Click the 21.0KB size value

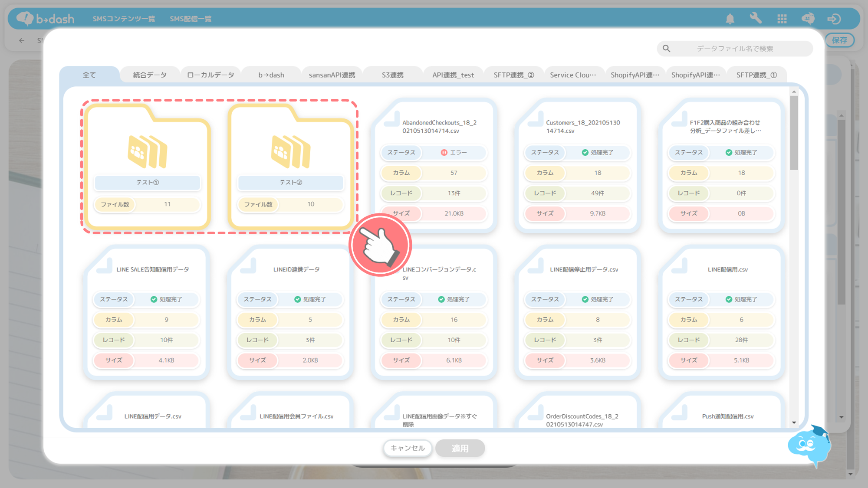(x=454, y=213)
